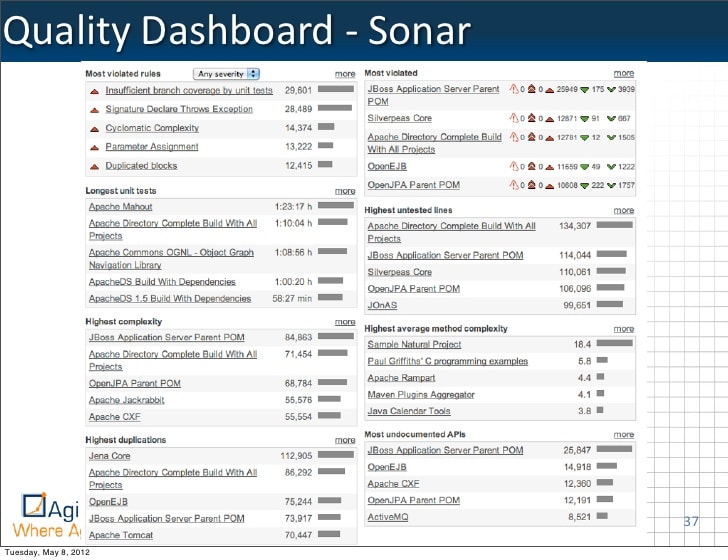Expand more for Highest untested lines
The width and height of the screenshot is (728, 560).
click(623, 211)
